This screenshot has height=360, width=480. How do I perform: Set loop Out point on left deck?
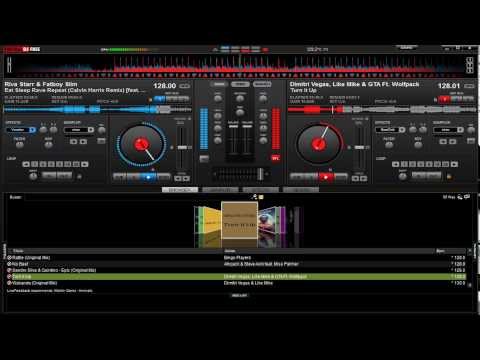[x=65, y=175]
